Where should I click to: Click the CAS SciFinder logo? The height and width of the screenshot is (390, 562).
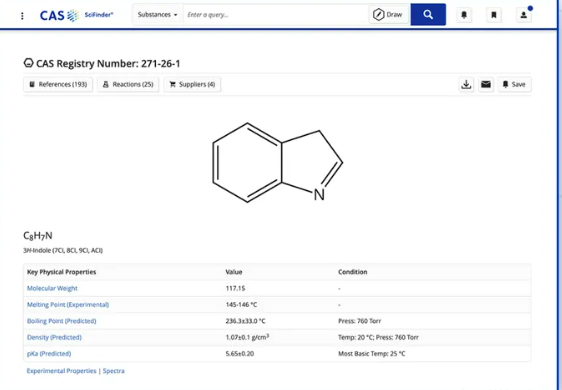point(76,15)
